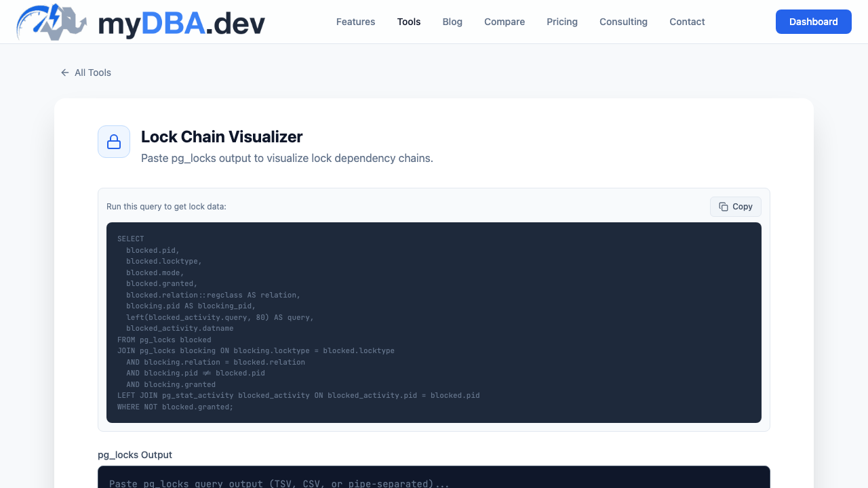Click the Lock Chain Visualizer heading
The height and width of the screenshot is (488, 868).
(222, 137)
